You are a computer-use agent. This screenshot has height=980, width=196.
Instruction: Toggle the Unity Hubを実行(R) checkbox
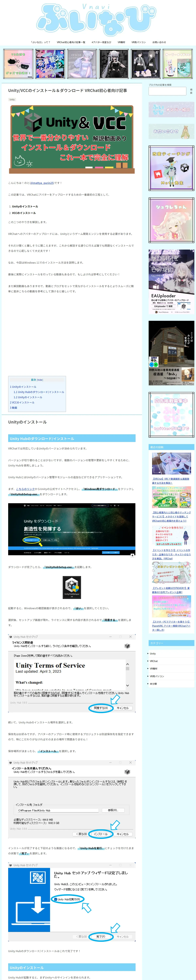[56, 899]
